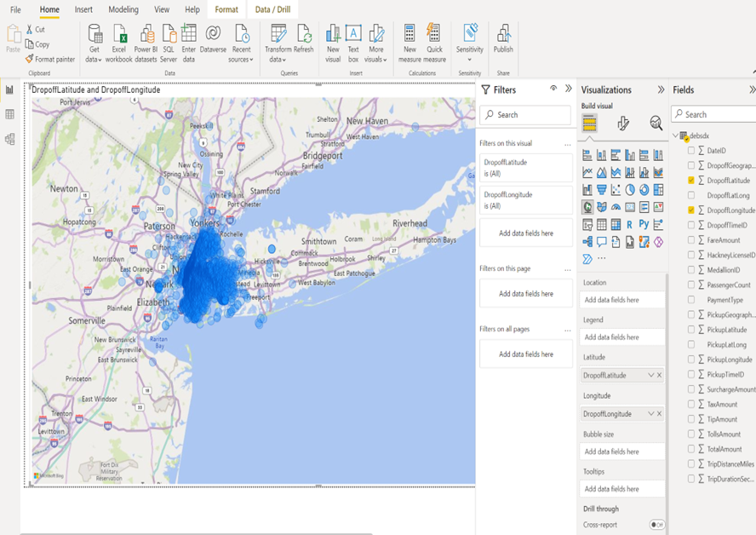Select the Map visual icon
The height and width of the screenshot is (535, 756).
point(587,207)
